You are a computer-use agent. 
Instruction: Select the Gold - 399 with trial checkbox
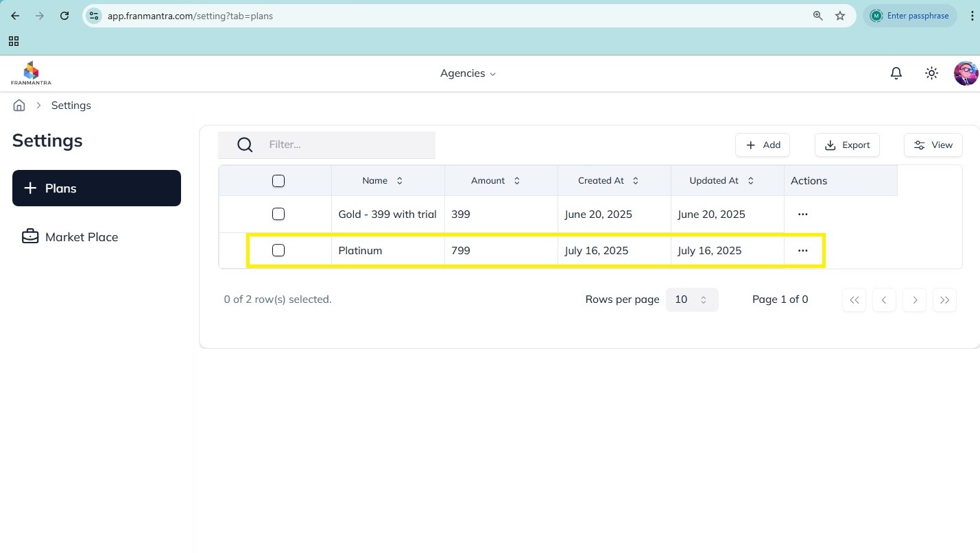point(278,214)
